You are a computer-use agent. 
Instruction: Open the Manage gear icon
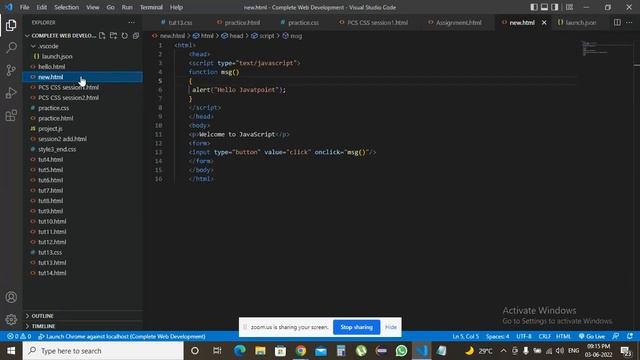click(x=11, y=320)
